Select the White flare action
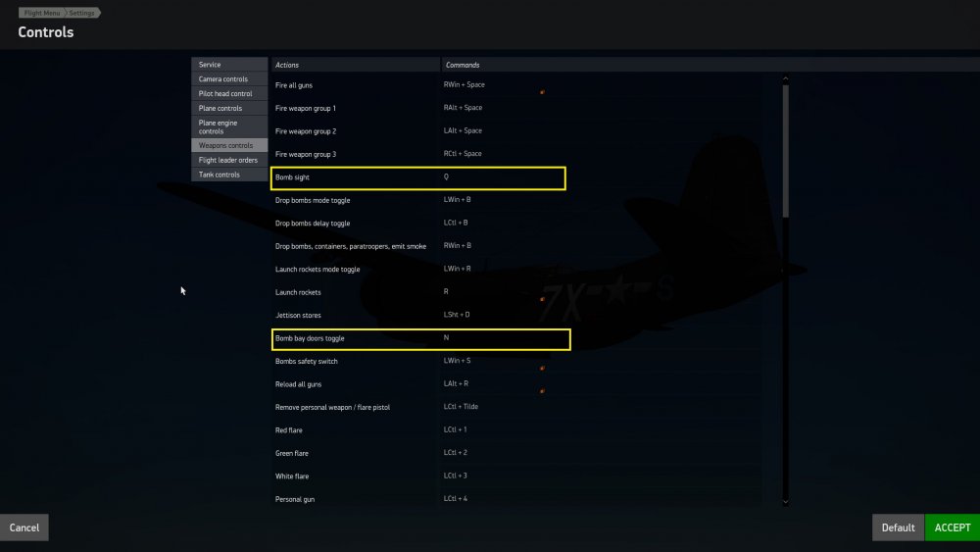The image size is (980, 552). tap(292, 477)
